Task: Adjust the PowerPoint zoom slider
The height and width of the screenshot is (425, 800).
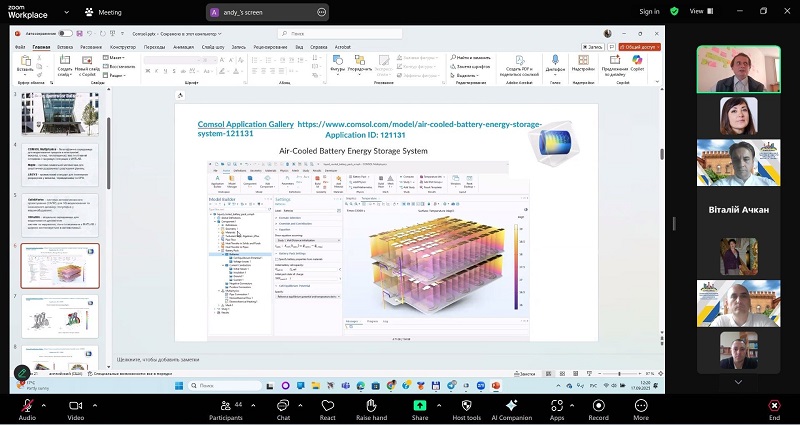Action: coord(619,374)
